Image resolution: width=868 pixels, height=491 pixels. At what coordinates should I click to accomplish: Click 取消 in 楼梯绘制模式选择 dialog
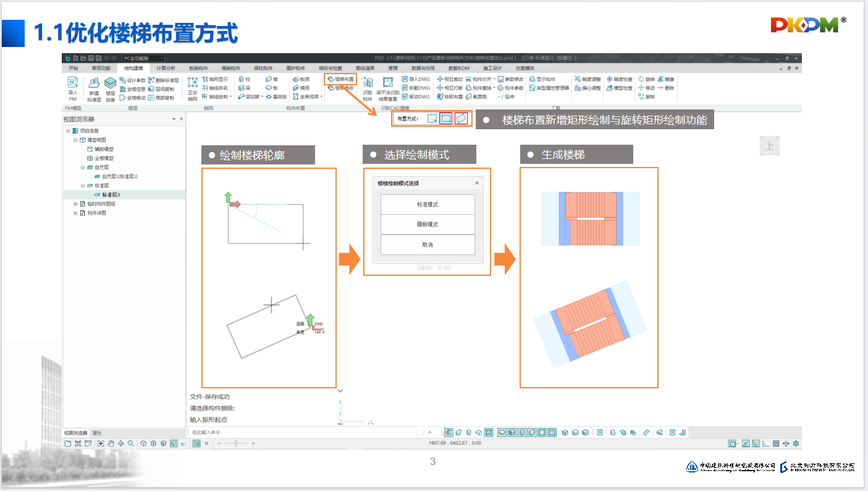pyautogui.click(x=428, y=245)
